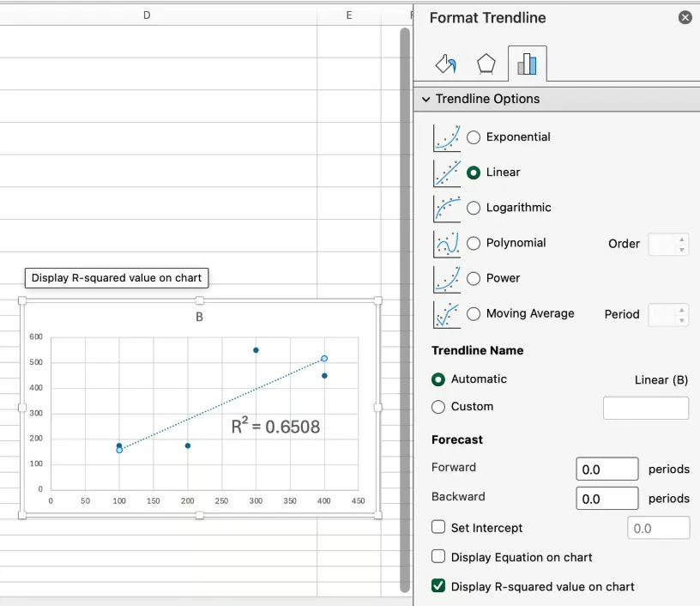The height and width of the screenshot is (606, 700).
Task: Close the Format Trendline pane
Action: tap(685, 17)
